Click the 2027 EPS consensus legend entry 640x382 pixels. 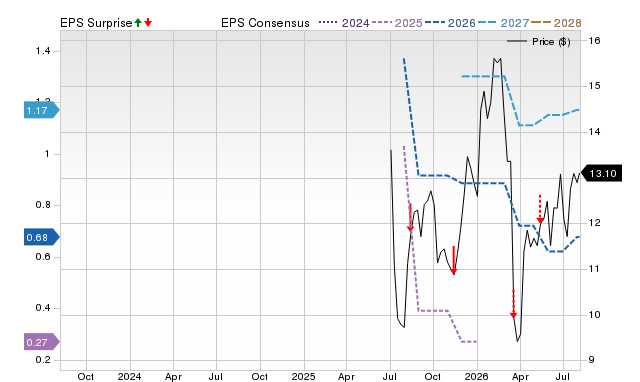[504, 23]
